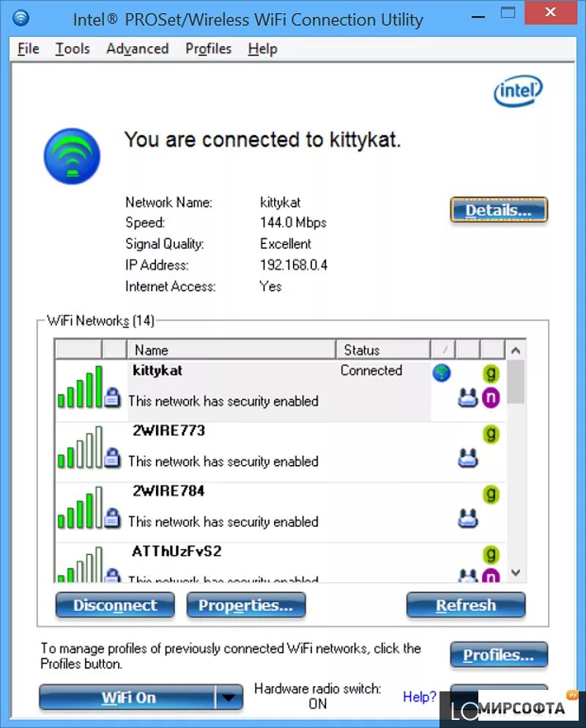Select the ATThUzFvS2 network name
The image size is (586, 728).
coord(177,551)
